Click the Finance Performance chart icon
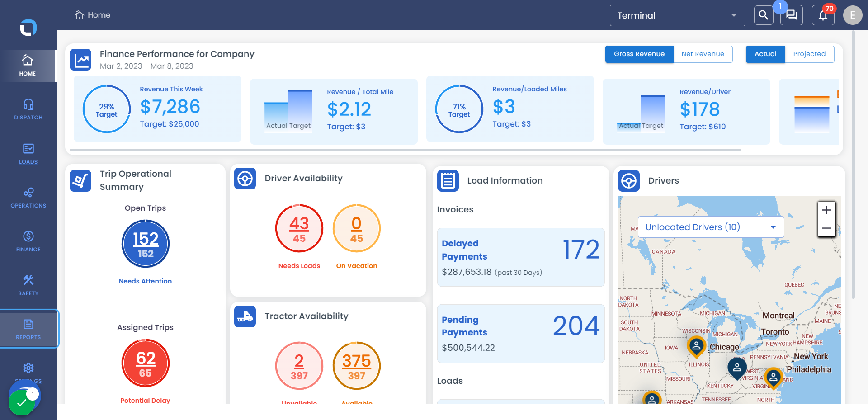This screenshot has height=420, width=868. coord(81,60)
